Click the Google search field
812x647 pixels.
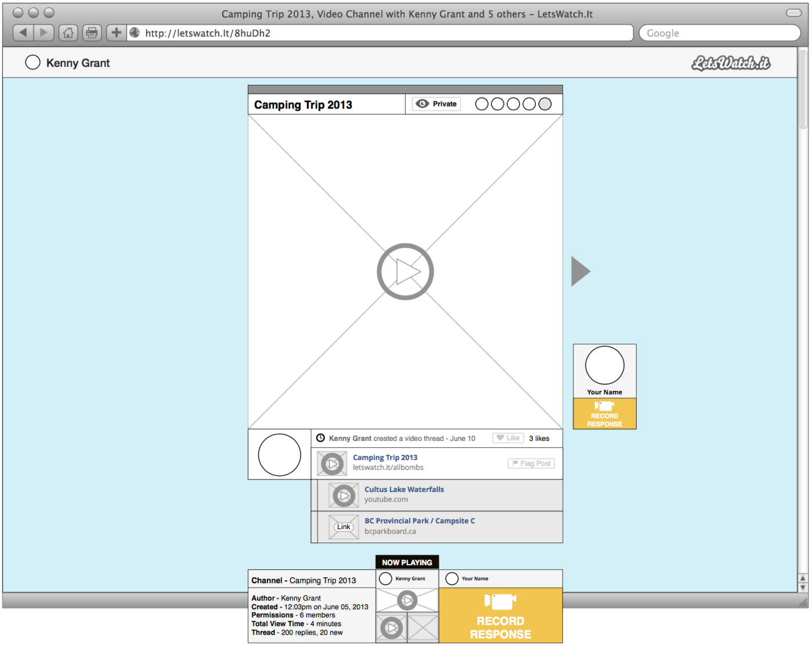(720, 33)
